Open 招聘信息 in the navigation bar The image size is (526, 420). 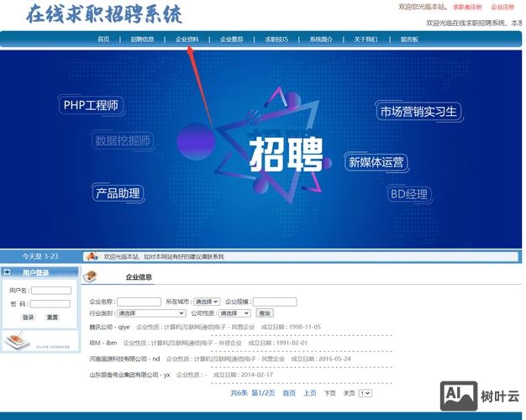click(142, 39)
